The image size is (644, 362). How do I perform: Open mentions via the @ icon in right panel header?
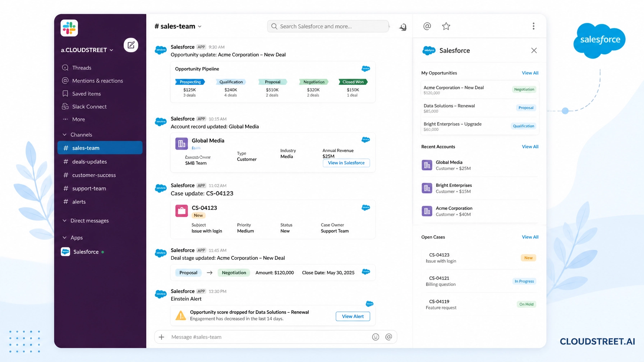point(427,26)
